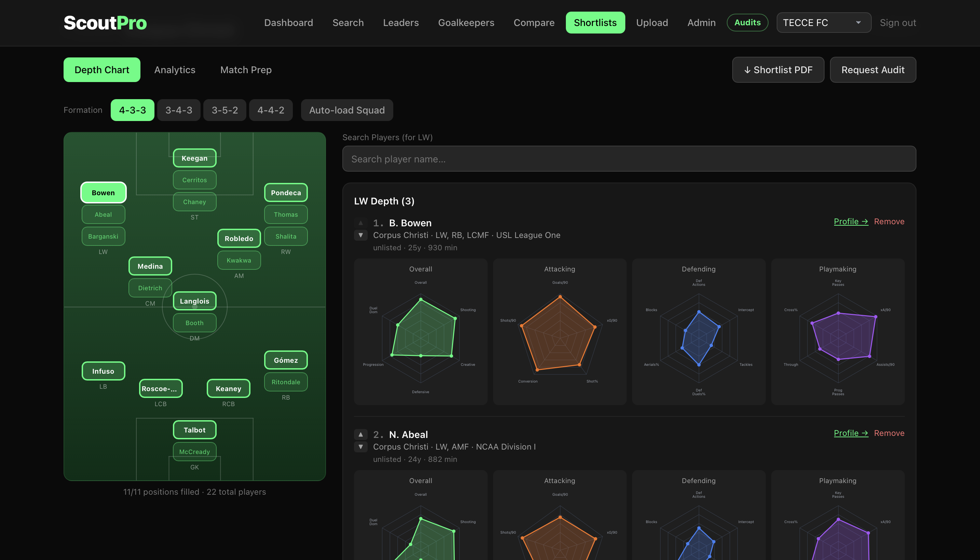Select Barganski under LW on the pitch
The height and width of the screenshot is (560, 980).
(104, 236)
